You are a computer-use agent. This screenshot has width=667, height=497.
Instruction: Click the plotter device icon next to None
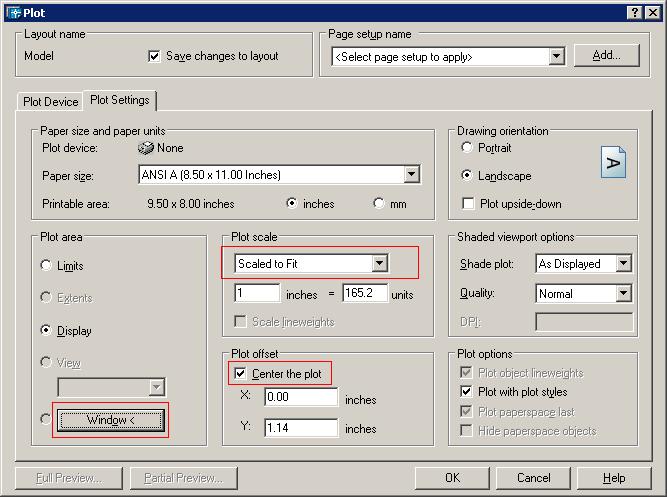146,148
